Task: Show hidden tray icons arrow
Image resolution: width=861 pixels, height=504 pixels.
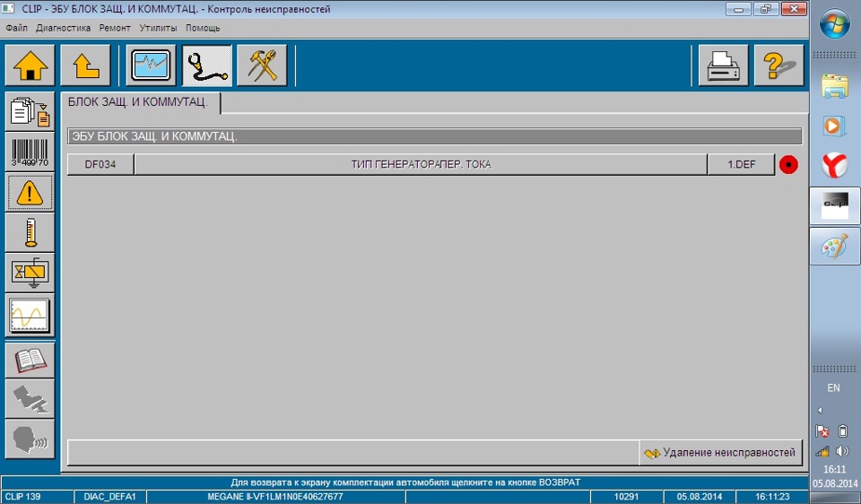Action: click(x=820, y=410)
